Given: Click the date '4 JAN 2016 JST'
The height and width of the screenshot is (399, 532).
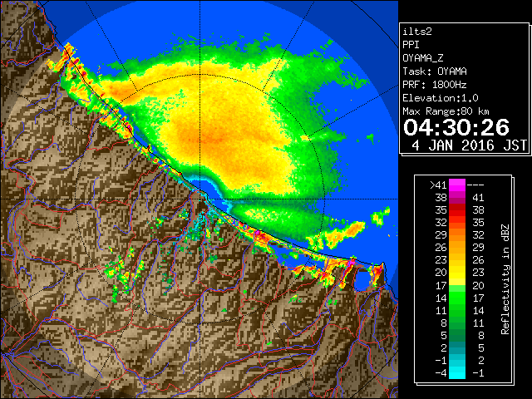Looking at the screenshot, I should (470, 145).
